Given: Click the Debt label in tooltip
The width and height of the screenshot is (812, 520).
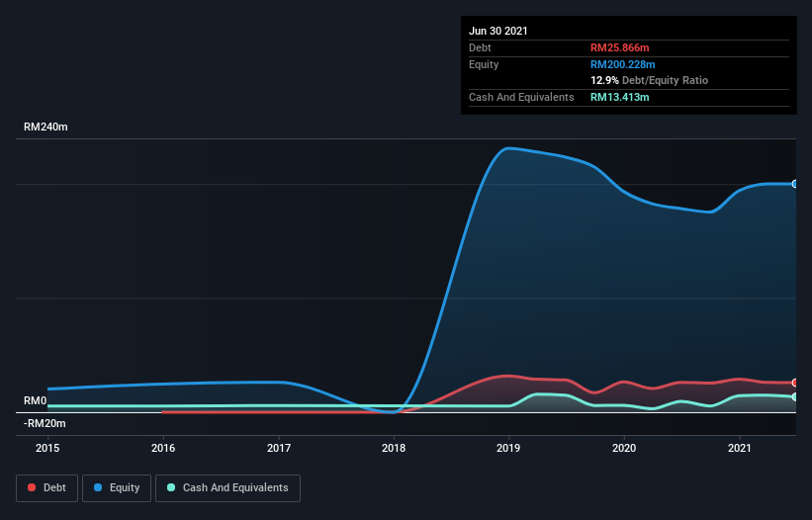Looking at the screenshot, I should pos(480,47).
